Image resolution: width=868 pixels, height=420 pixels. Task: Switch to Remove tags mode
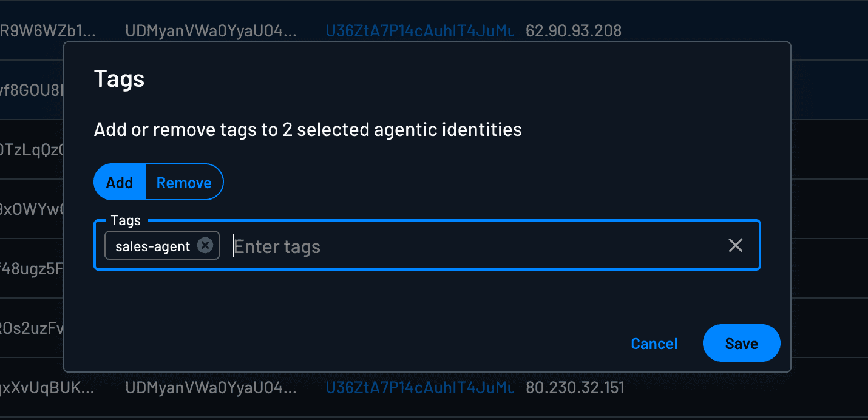(183, 181)
